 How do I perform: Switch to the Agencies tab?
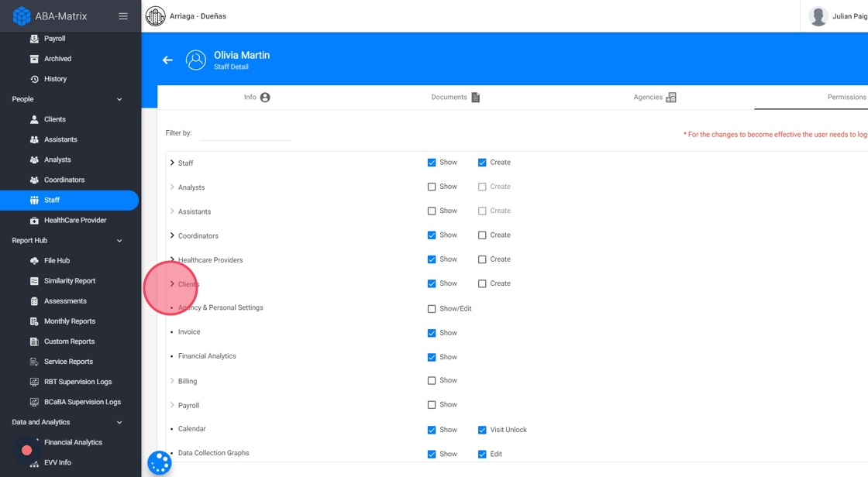coord(654,98)
